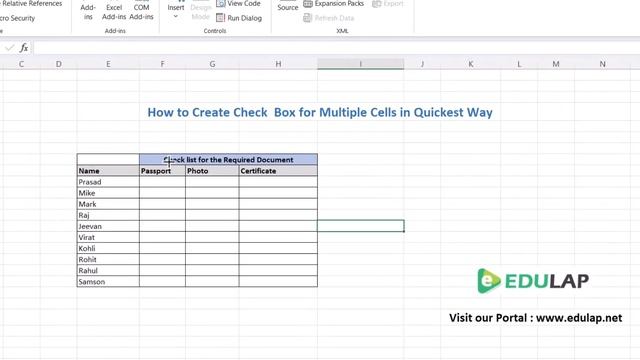Select the 'Name' header cell
Screen dimensions: 640x360
(x=108, y=171)
